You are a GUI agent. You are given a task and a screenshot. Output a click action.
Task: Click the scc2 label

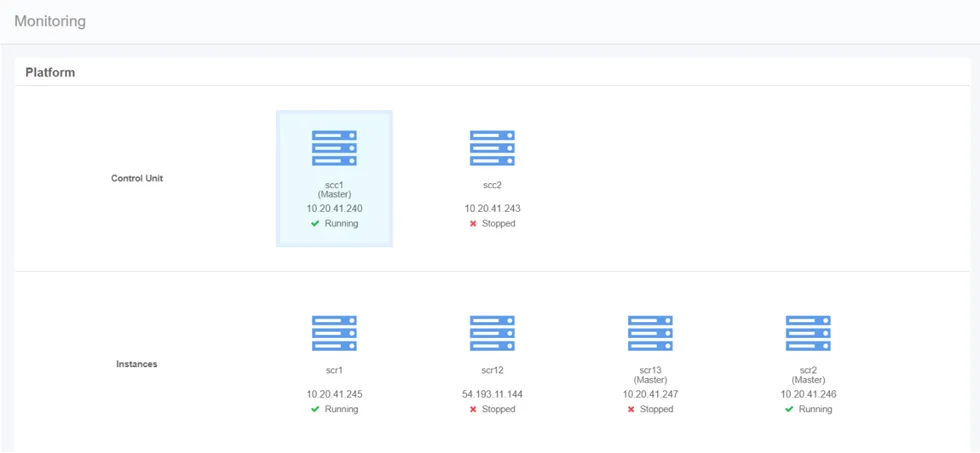coord(492,186)
